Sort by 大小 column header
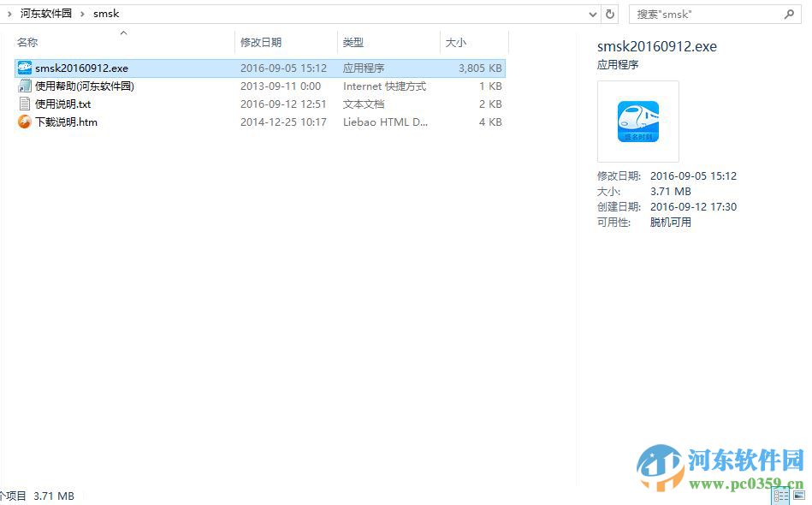The image size is (812, 505). click(456, 43)
